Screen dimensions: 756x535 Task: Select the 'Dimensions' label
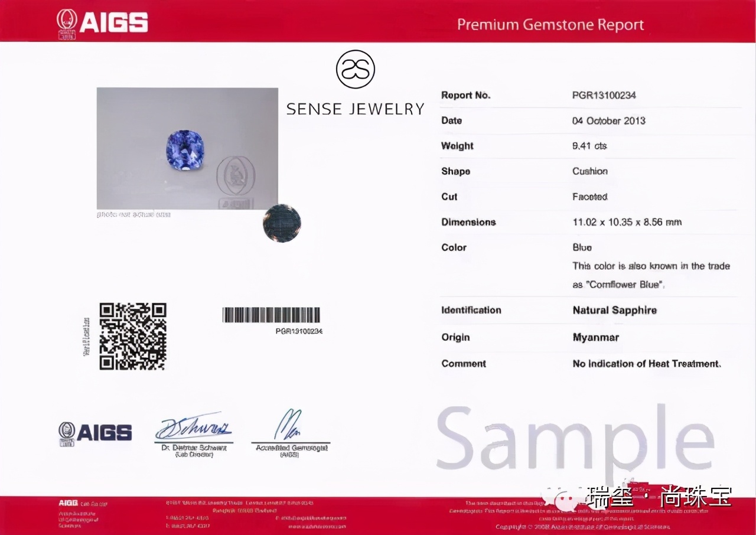[469, 222]
